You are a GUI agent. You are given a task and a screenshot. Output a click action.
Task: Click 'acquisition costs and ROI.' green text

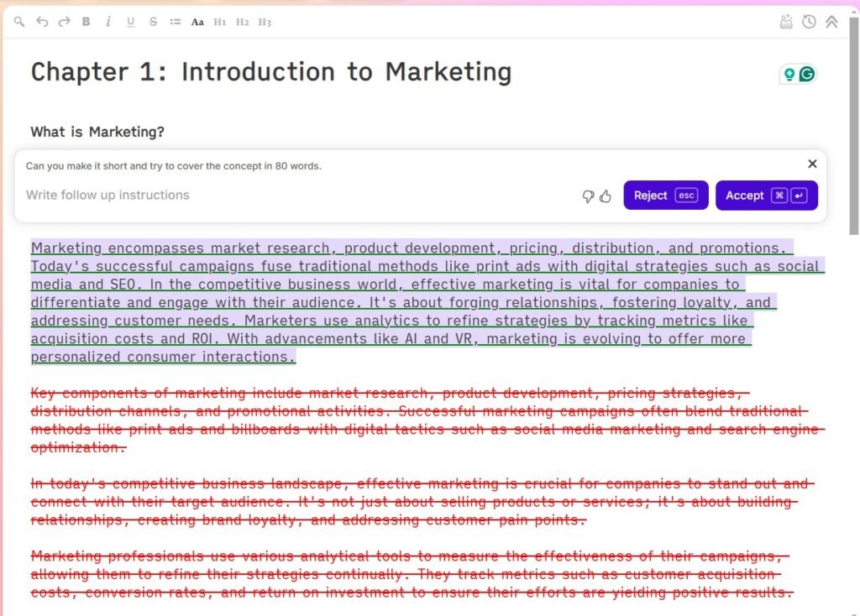(x=124, y=339)
